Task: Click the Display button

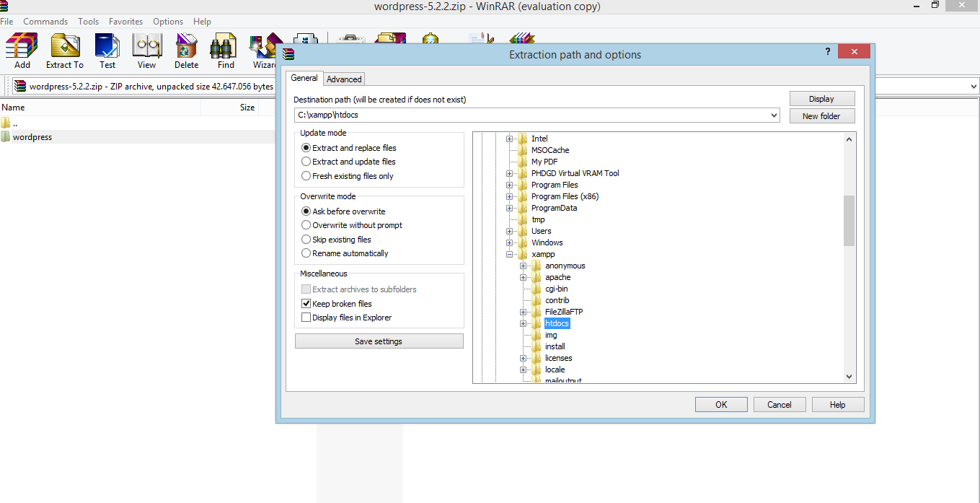Action: [x=821, y=99]
